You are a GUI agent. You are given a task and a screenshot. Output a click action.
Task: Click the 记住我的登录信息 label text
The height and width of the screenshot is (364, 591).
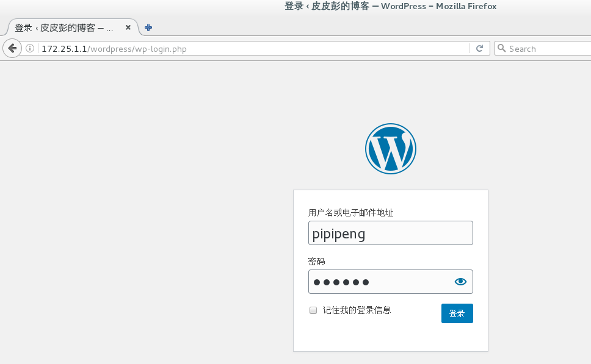click(357, 310)
